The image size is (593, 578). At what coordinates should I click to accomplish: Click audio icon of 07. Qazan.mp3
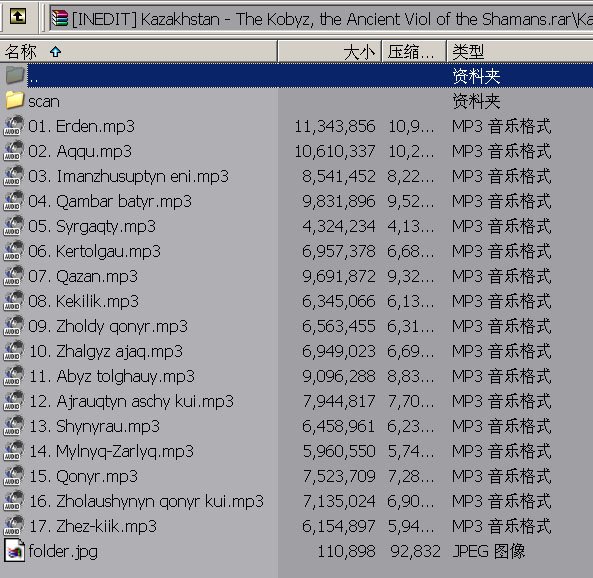point(14,275)
